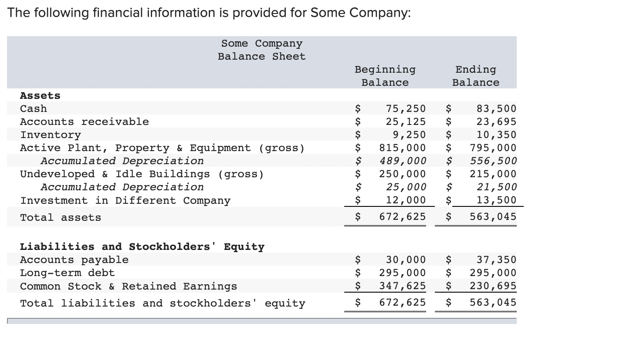The width and height of the screenshot is (644, 344).
Task: Click the total assets value 672,625
Action: point(403,216)
